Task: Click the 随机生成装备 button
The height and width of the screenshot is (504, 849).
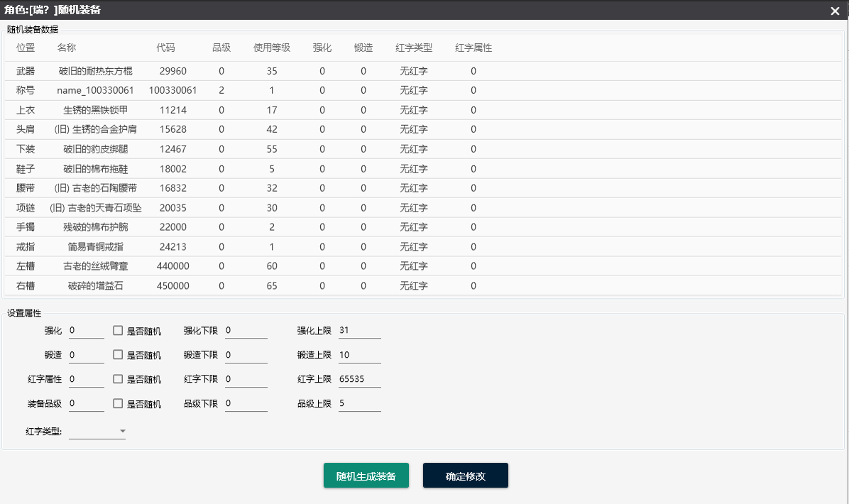Action: (x=366, y=476)
